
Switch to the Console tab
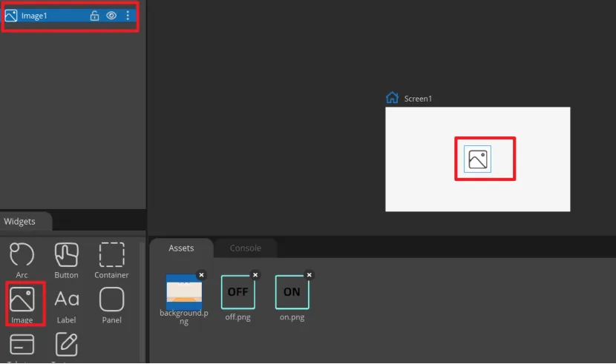click(244, 248)
